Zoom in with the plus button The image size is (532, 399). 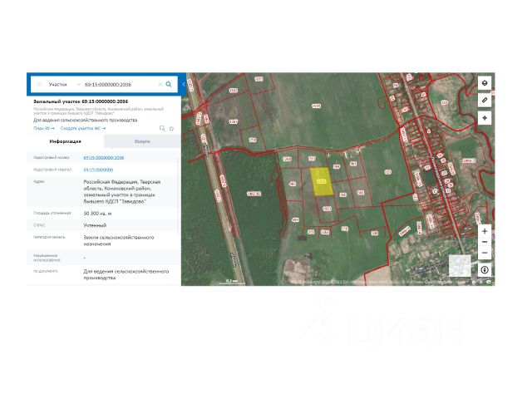click(485, 231)
